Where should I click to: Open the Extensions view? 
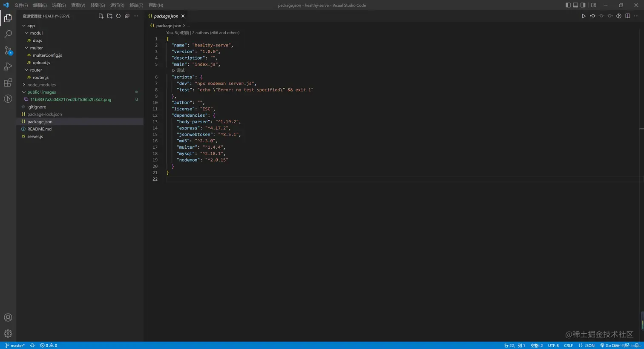click(8, 83)
